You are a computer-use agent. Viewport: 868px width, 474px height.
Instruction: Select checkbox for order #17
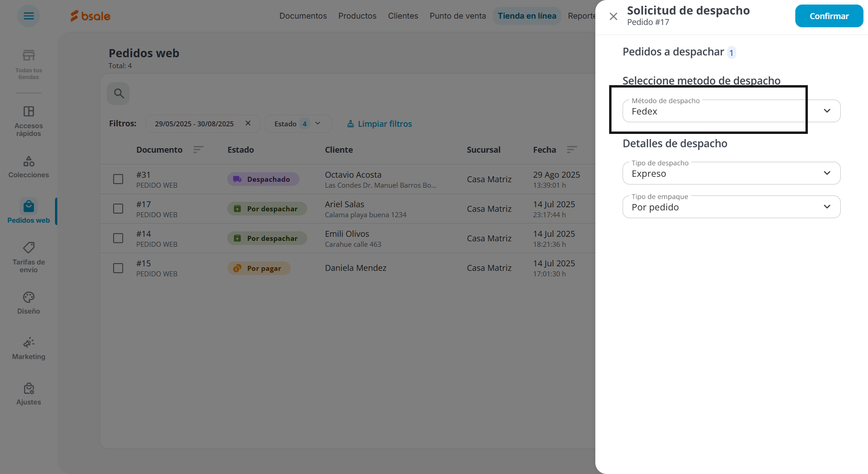(118, 209)
